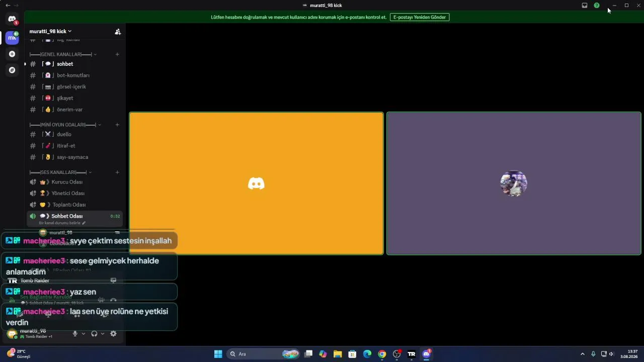Open Discord user settings gear
Screen dimensions: 644x362
113,333
